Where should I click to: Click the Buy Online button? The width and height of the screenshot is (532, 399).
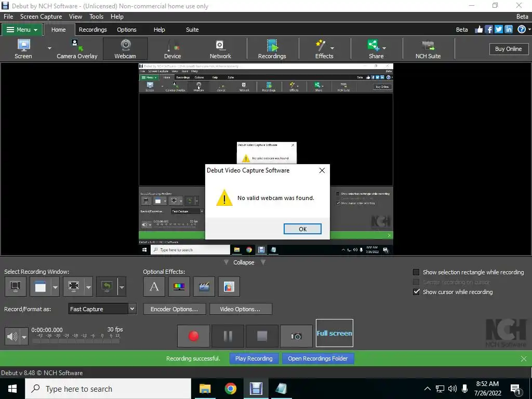coord(508,49)
